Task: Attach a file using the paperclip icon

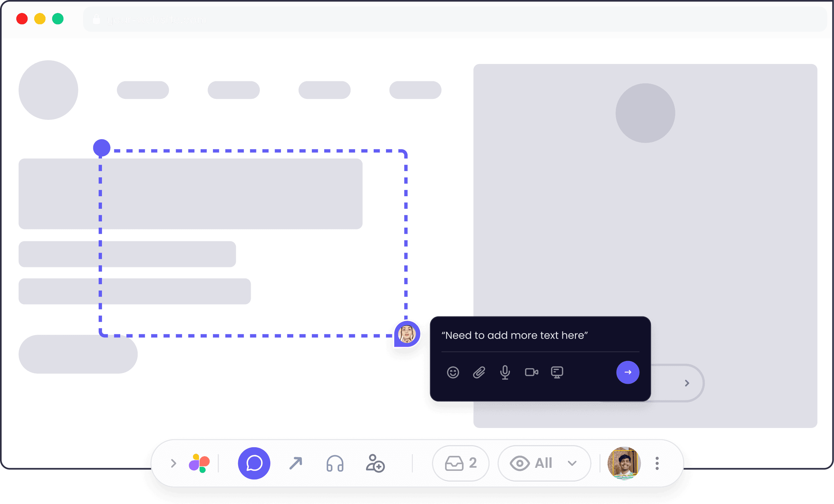Action: (x=479, y=373)
